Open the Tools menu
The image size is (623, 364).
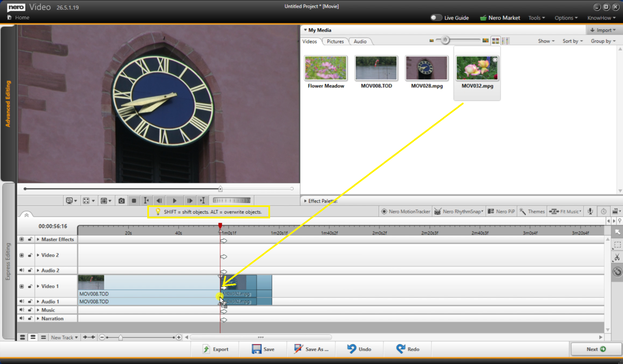[x=536, y=18]
